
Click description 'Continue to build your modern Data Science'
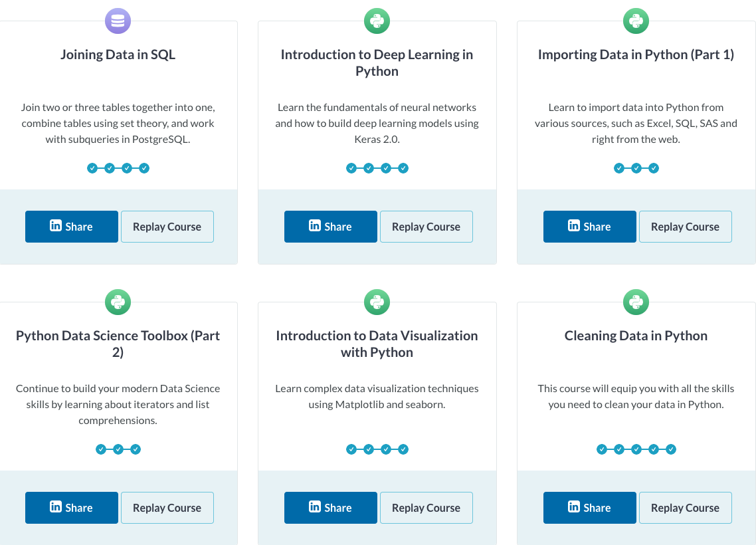(x=118, y=404)
